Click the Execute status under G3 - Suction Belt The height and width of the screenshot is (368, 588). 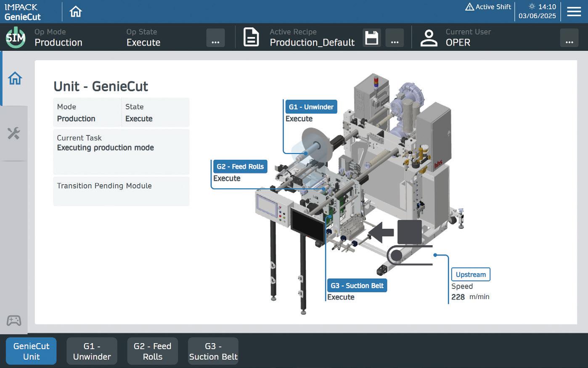tap(341, 297)
